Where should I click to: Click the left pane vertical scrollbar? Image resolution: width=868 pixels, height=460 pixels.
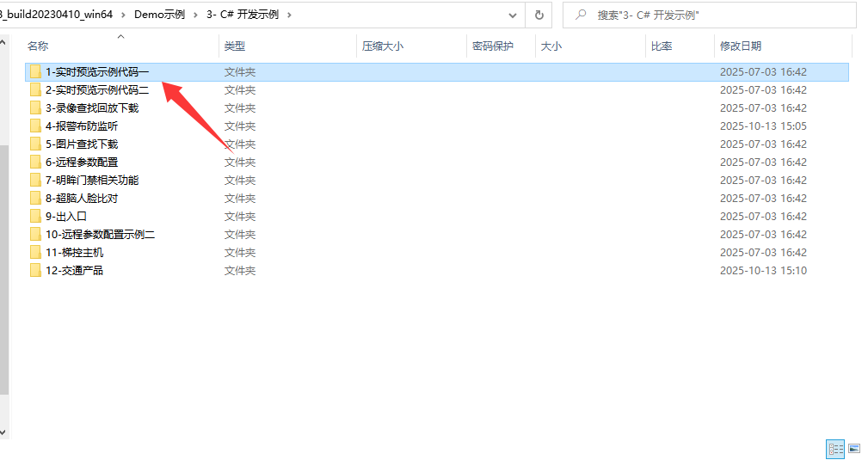pyautogui.click(x=3, y=258)
